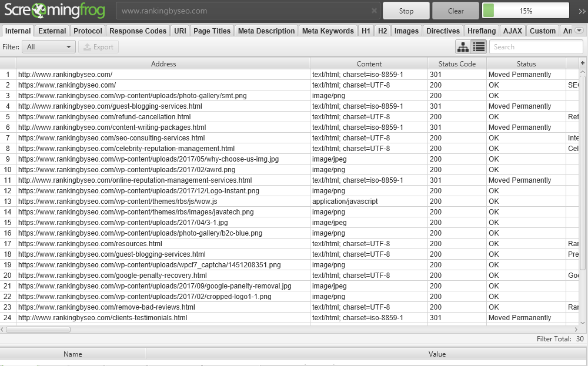Click the Export button
This screenshot has height=366, width=588.
tap(99, 47)
